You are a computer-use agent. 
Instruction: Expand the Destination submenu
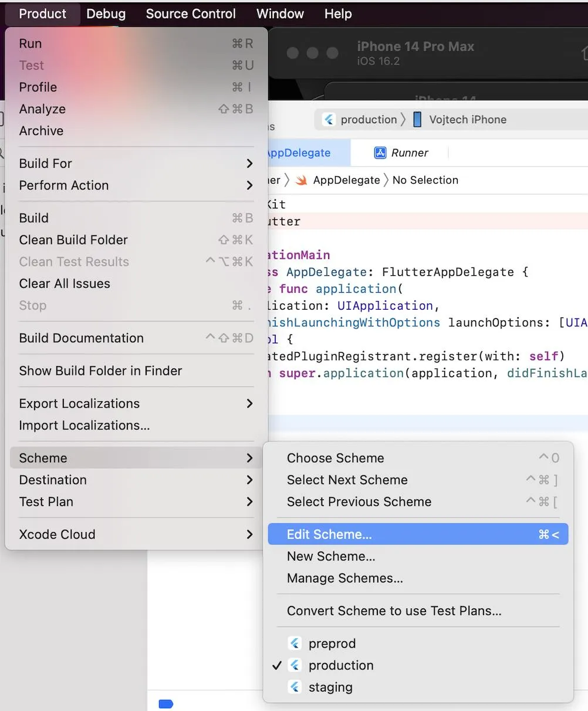[x=136, y=480]
